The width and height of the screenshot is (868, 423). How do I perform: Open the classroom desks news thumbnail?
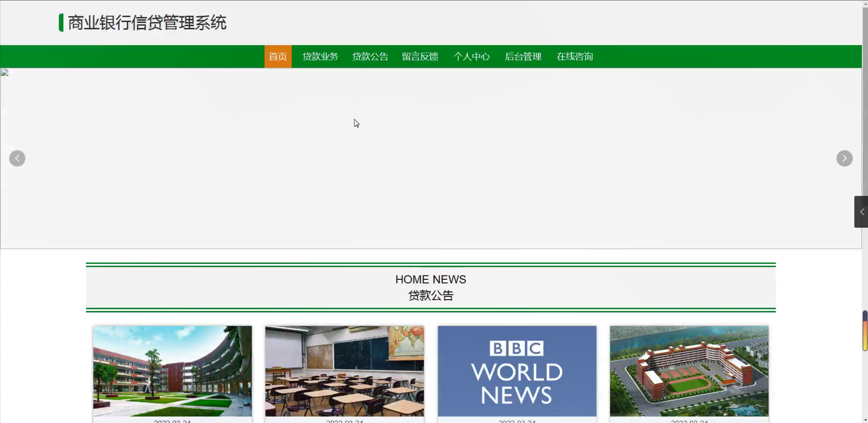[344, 371]
